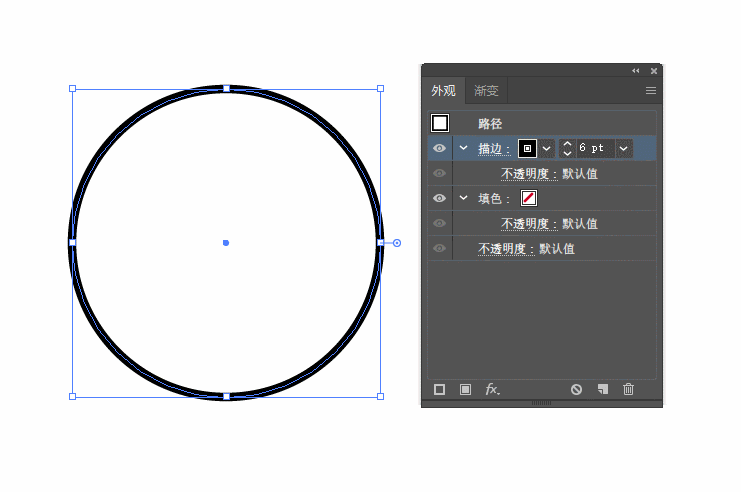Open stroke 不透明度 link under 描边
The height and width of the screenshot is (492, 741).
(529, 174)
